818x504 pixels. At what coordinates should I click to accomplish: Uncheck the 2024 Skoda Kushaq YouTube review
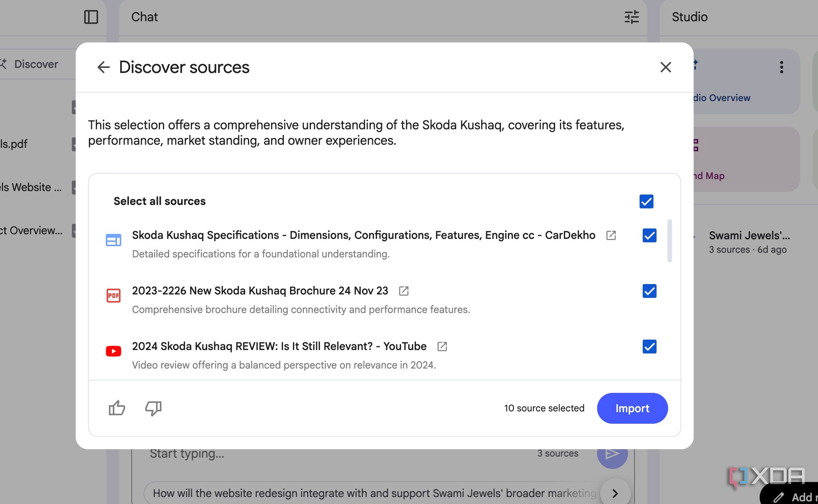point(649,347)
